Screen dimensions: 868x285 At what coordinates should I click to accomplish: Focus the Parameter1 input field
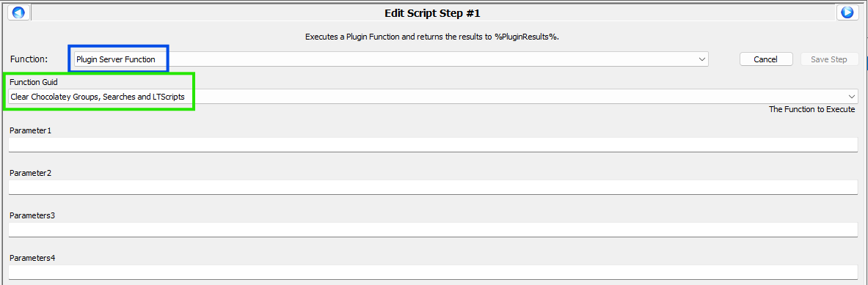pyautogui.click(x=433, y=145)
